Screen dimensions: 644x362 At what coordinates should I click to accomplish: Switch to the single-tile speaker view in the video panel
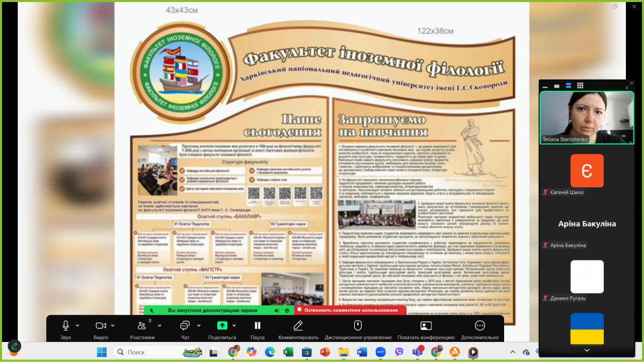tap(557, 86)
